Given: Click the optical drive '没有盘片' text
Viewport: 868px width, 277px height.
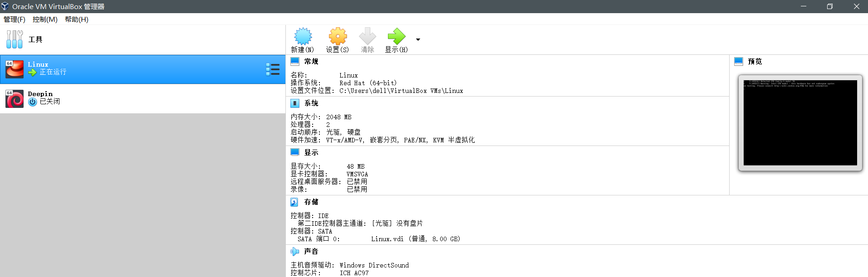Looking at the screenshot, I should coord(409,224).
